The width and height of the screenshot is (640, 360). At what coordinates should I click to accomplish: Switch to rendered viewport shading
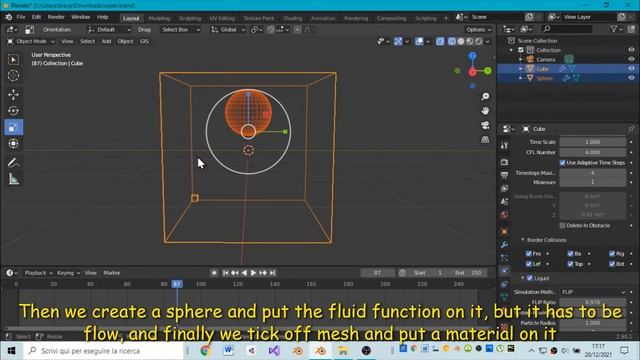[479, 41]
